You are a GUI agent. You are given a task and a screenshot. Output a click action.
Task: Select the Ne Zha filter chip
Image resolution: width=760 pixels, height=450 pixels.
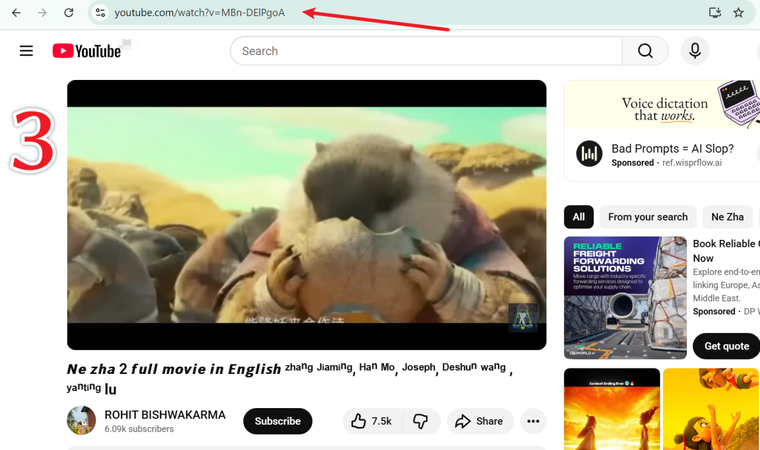pyautogui.click(x=728, y=217)
